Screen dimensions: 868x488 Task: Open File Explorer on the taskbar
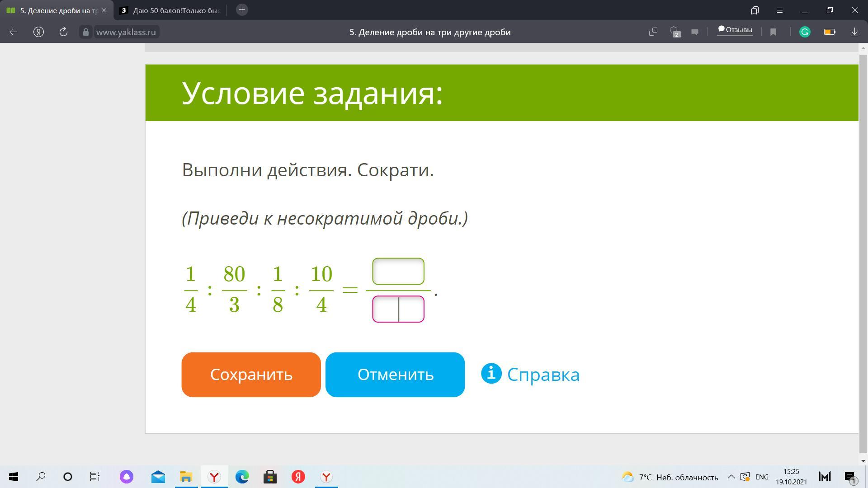coord(186,477)
